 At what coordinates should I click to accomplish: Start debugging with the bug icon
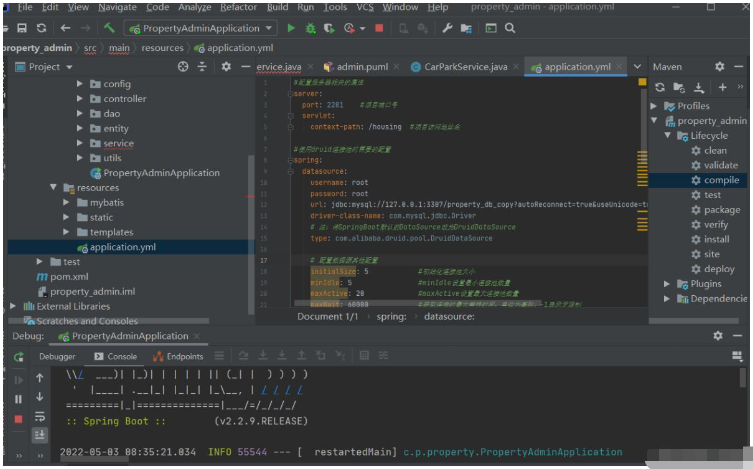click(x=311, y=28)
